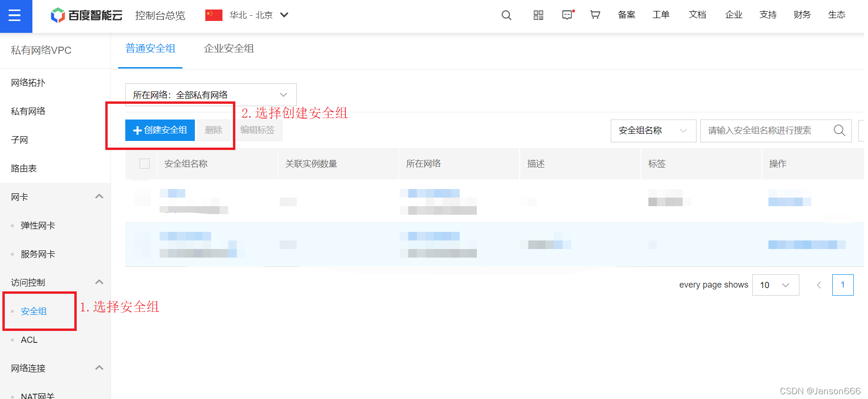This screenshot has height=399, width=868.
Task: Click the 描述 column header
Action: coord(536,164)
